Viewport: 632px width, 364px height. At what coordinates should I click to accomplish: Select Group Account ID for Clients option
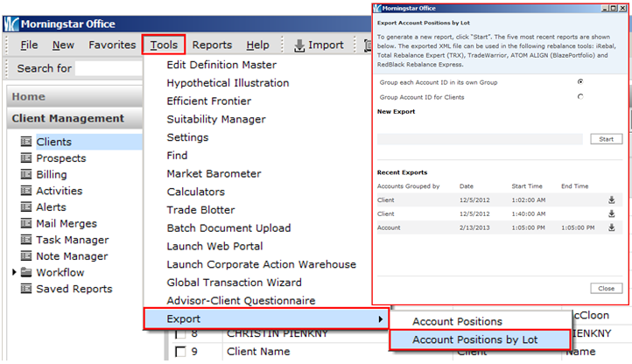580,97
